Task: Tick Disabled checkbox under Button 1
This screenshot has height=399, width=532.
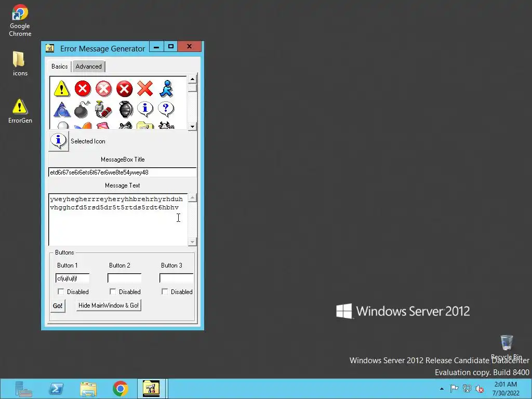Action: pos(61,291)
